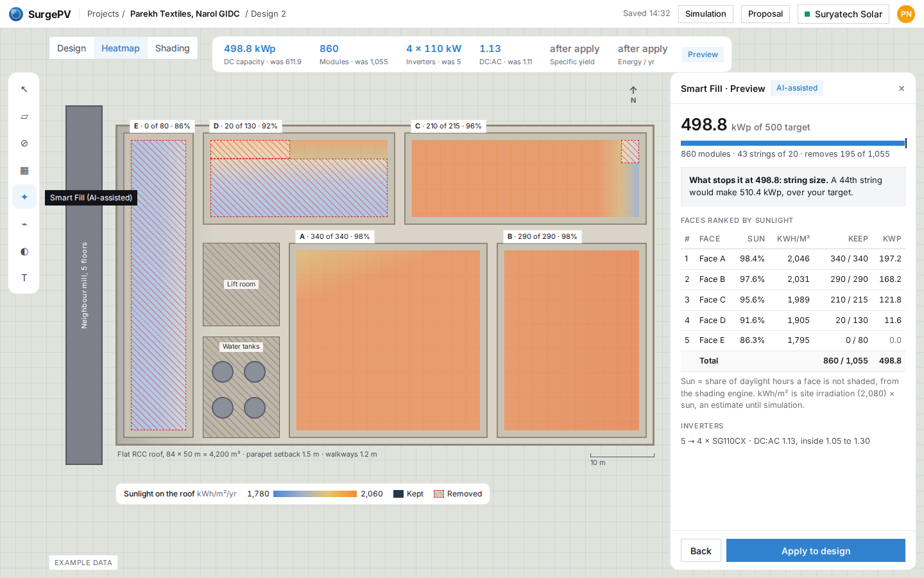Click the sunlight legend gradient bar
The image size is (924, 578).
[x=315, y=494]
